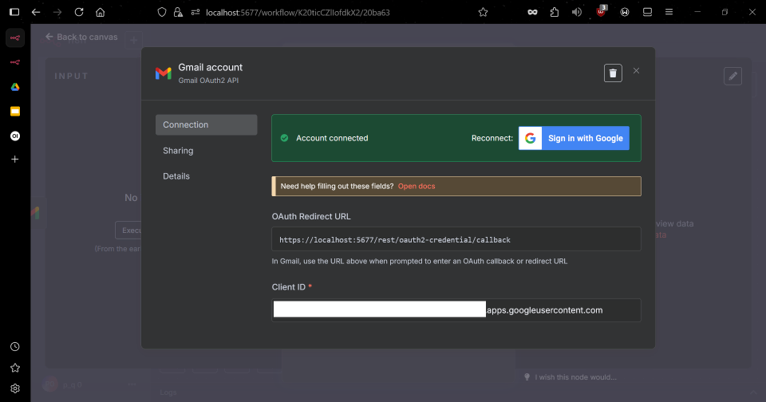Open Google Drive from the sidebar
This screenshot has height=402, width=766.
click(x=15, y=87)
